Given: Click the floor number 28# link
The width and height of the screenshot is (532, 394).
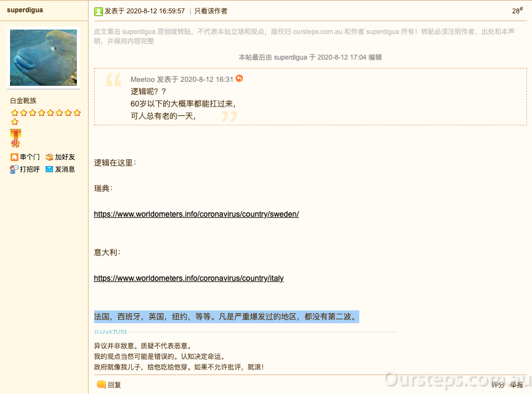Looking at the screenshot, I should 517,11.
